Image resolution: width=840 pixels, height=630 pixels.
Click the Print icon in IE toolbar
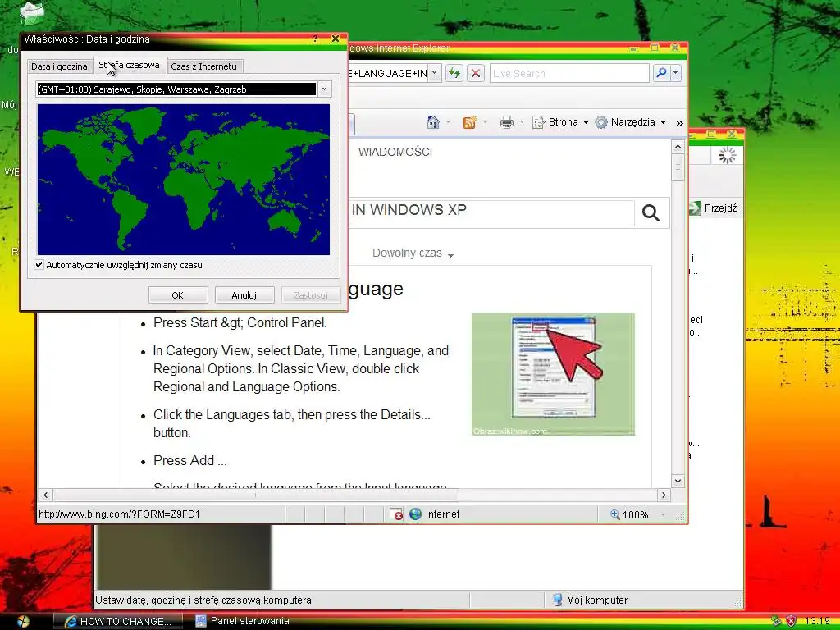click(507, 122)
